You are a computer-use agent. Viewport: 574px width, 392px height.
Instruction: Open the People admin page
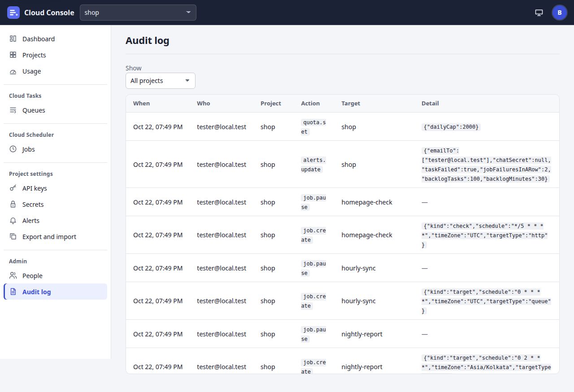(x=56, y=276)
